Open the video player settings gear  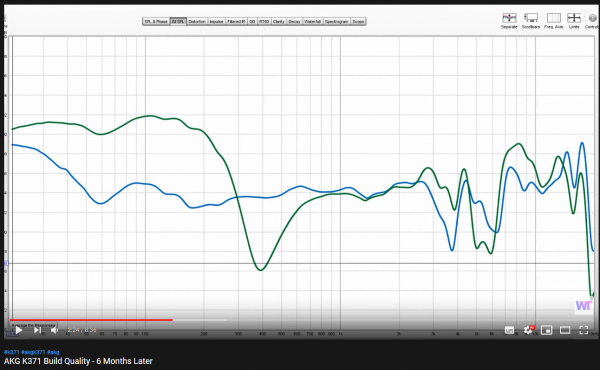coord(528,330)
